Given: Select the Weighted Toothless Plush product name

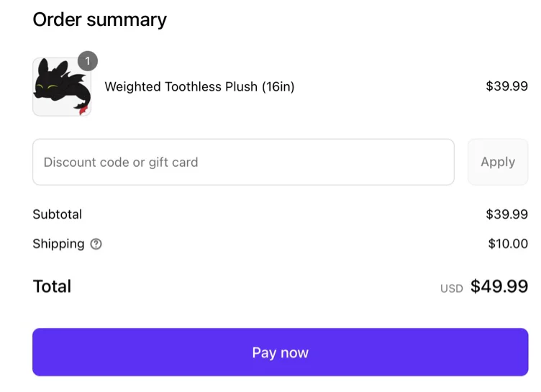Looking at the screenshot, I should point(199,87).
